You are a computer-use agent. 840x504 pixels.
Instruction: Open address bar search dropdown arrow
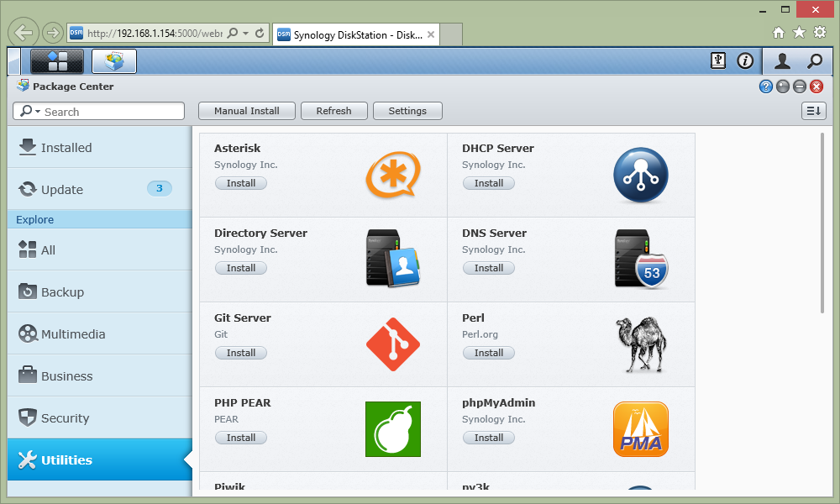(245, 34)
